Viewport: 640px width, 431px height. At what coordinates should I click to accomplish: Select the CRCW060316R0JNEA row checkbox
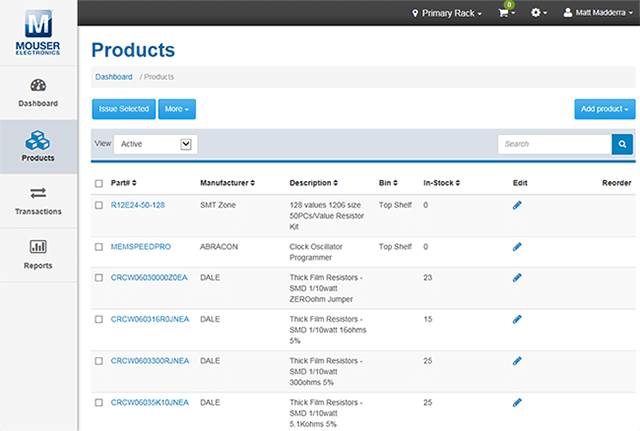(x=98, y=319)
